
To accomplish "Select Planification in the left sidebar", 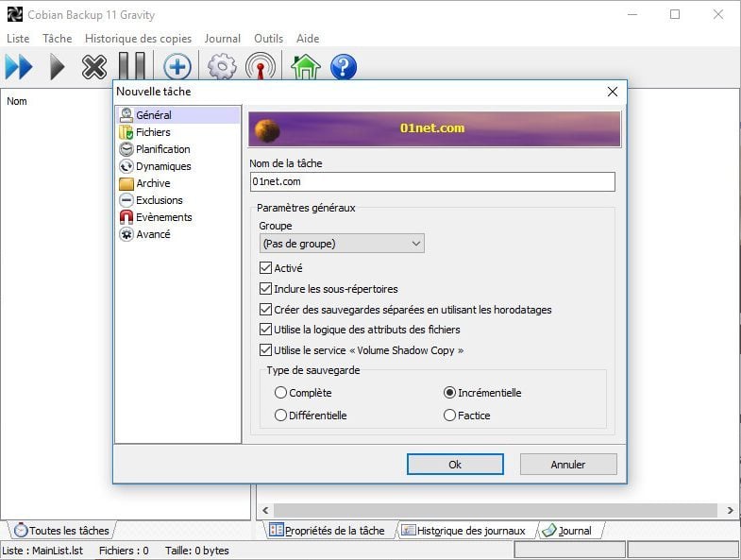I will [162, 149].
